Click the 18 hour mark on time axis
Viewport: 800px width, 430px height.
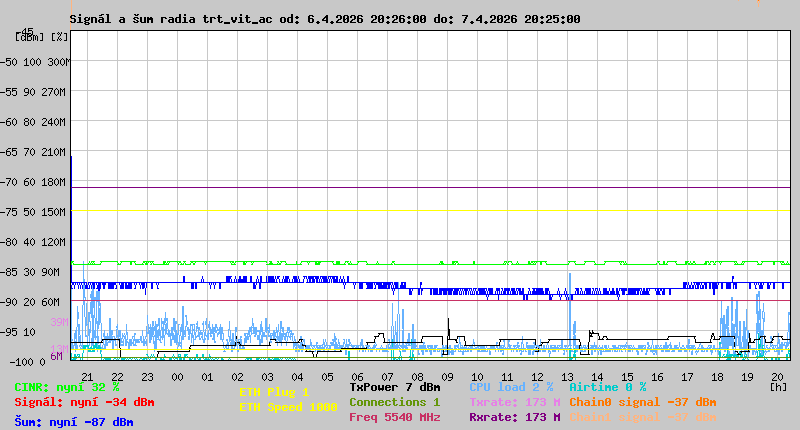[717, 377]
